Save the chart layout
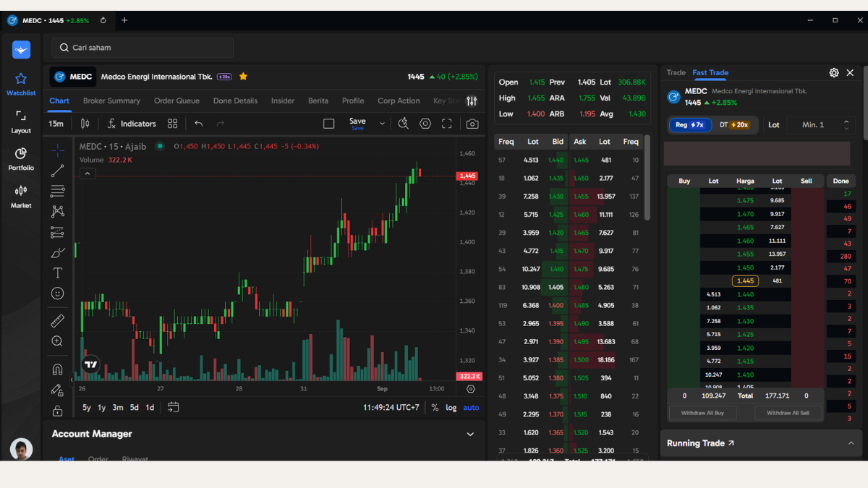The image size is (868, 488). click(357, 124)
